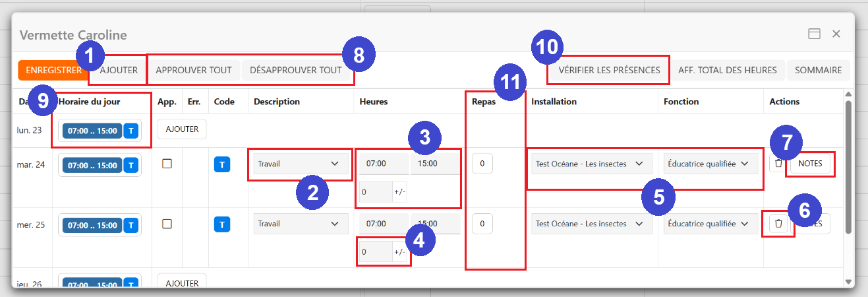The width and height of the screenshot is (868, 297).
Task: Click Monday's schedule T badge
Action: pyautogui.click(x=131, y=131)
